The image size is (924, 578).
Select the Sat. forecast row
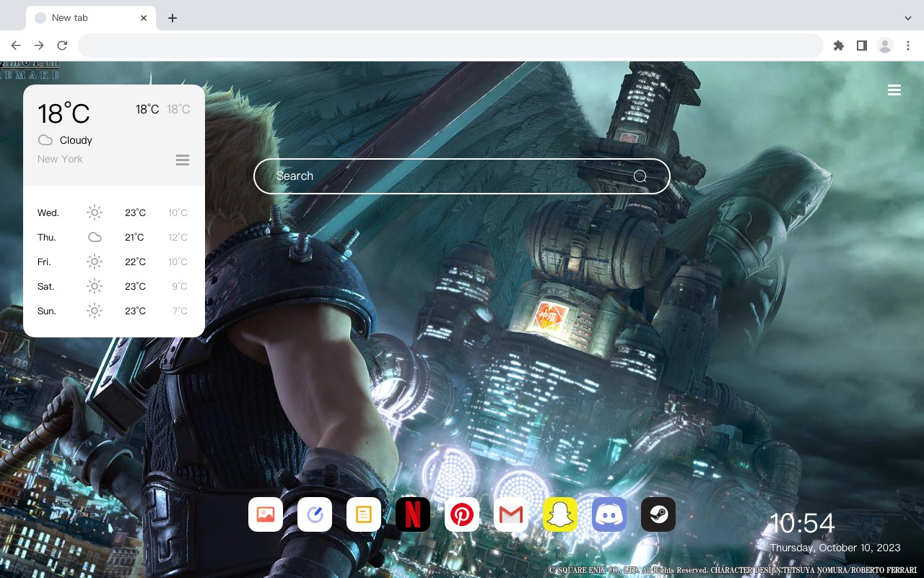(x=114, y=286)
